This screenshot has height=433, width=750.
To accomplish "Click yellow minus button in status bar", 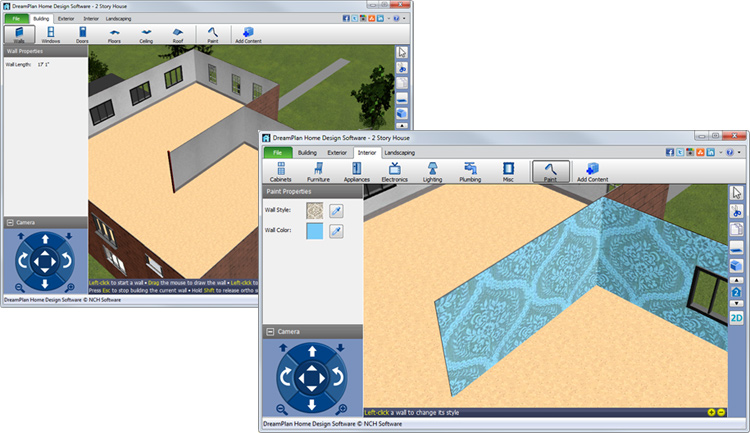I will (721, 412).
